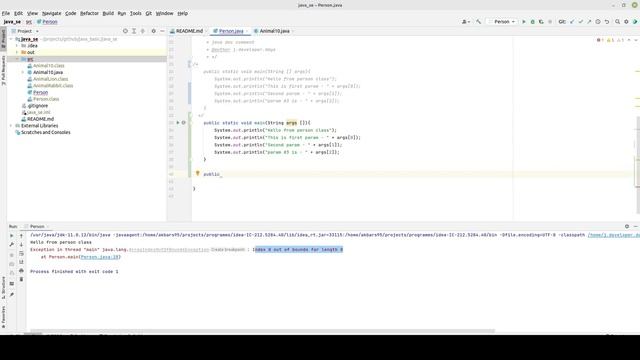Image resolution: width=640 pixels, height=360 pixels.
Task: Toggle the Favorites side tab
Action: pos(3,317)
